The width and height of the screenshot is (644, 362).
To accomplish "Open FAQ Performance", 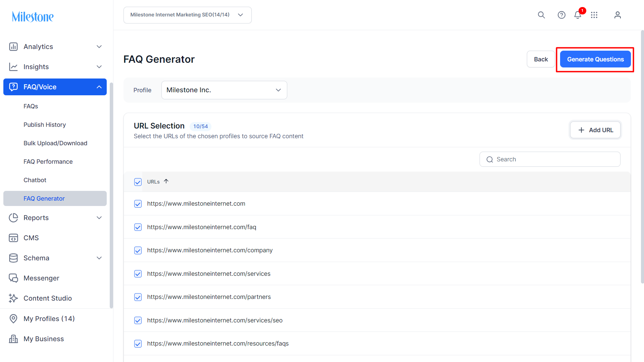I will pyautogui.click(x=48, y=162).
